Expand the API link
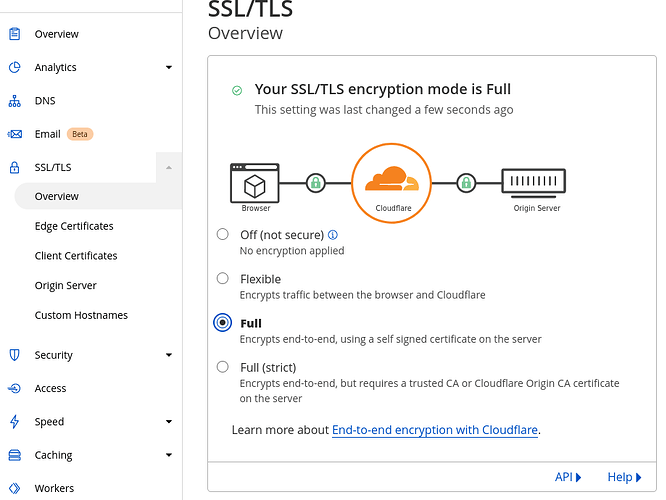This screenshot has height=500, width=666. click(x=568, y=477)
